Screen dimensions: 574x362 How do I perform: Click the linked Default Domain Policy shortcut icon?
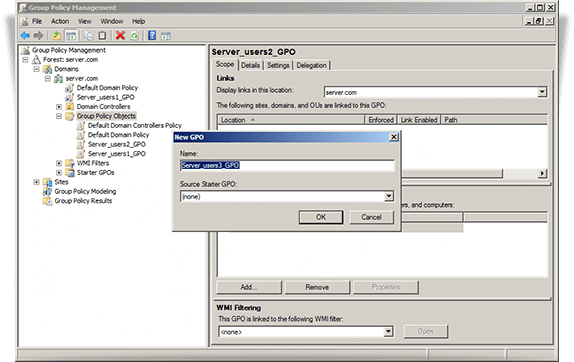point(70,88)
